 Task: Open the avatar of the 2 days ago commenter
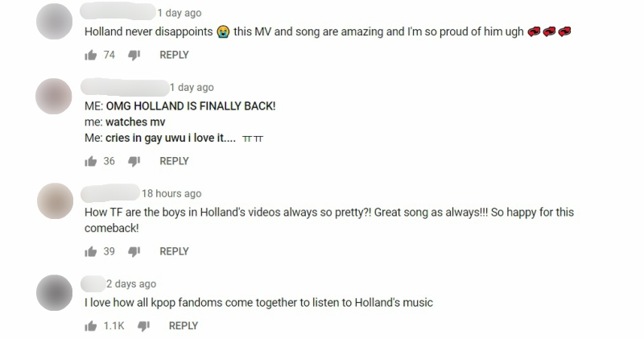(54, 292)
